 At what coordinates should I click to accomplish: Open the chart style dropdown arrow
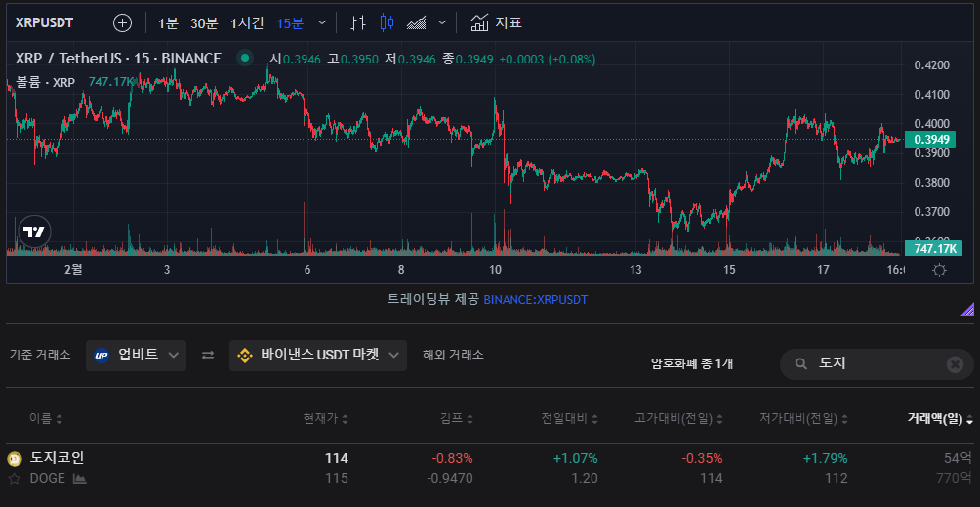tap(442, 23)
